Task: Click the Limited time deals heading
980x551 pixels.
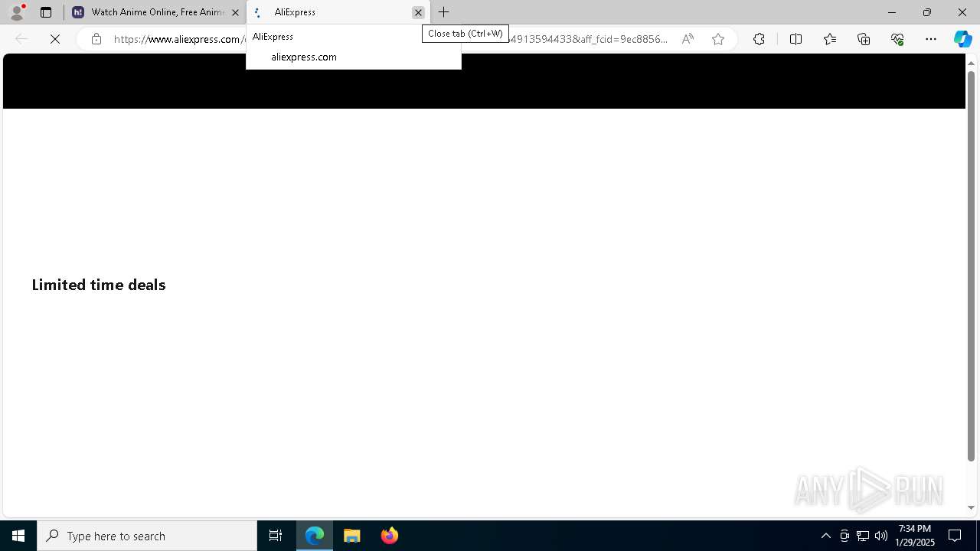Action: coord(99,285)
